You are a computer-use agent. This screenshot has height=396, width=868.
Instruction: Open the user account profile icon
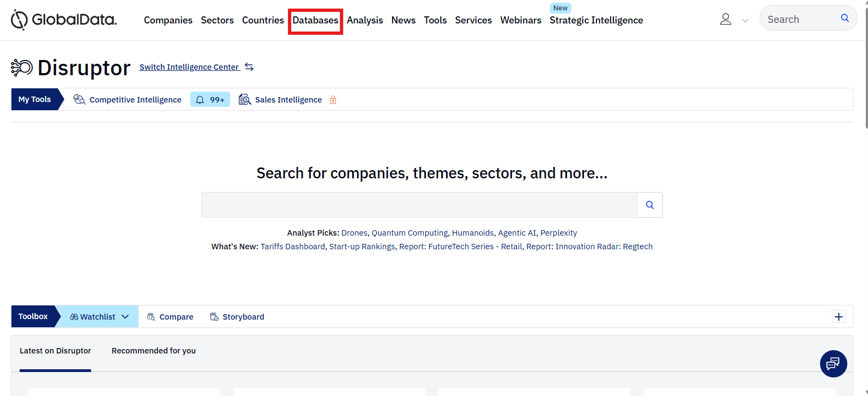coord(725,20)
